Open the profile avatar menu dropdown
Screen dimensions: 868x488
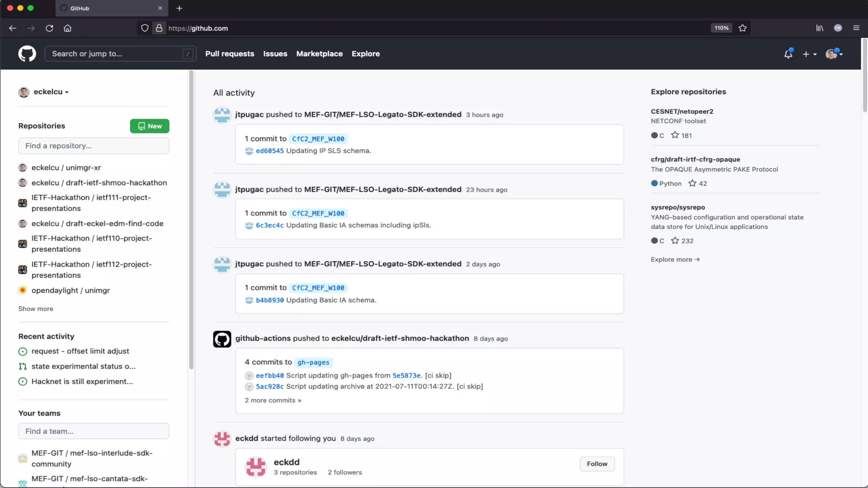[834, 54]
